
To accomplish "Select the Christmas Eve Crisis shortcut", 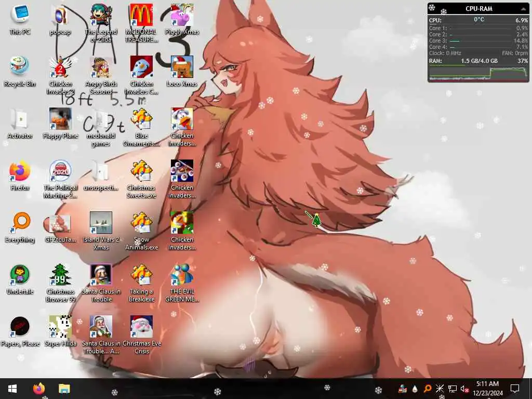I will point(141,335).
